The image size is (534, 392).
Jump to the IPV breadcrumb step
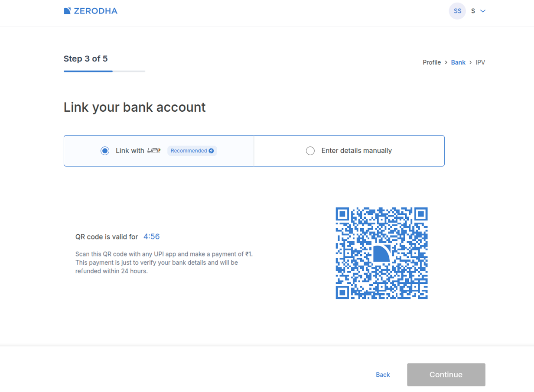point(480,62)
